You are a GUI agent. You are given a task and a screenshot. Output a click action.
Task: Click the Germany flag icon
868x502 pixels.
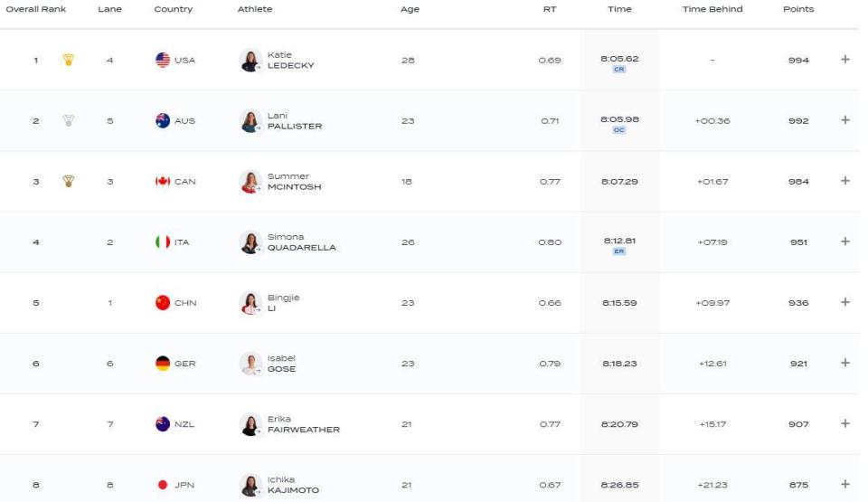point(163,364)
